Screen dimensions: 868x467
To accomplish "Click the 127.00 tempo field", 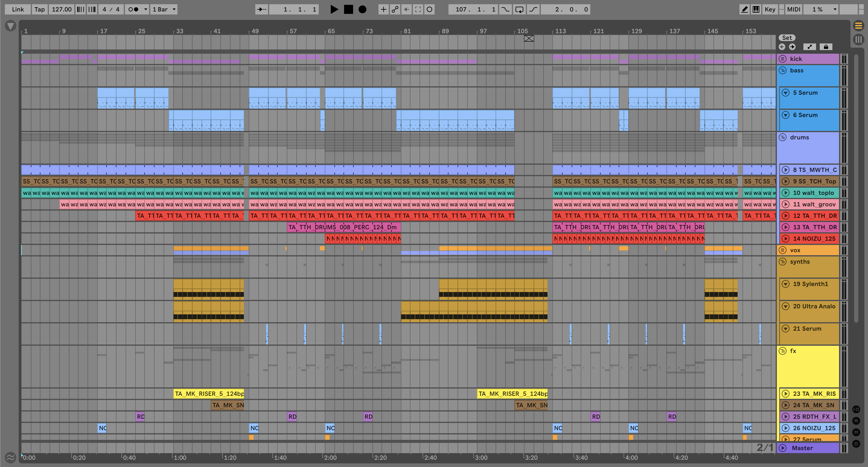I will [62, 9].
